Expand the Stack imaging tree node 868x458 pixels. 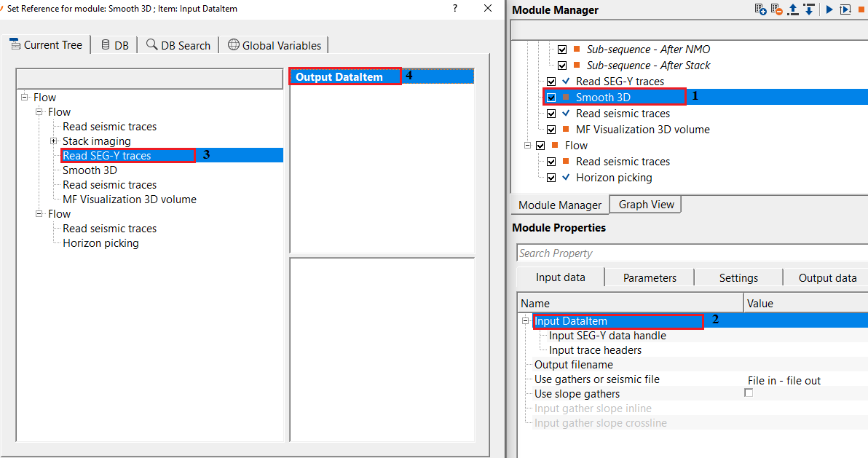tap(54, 141)
